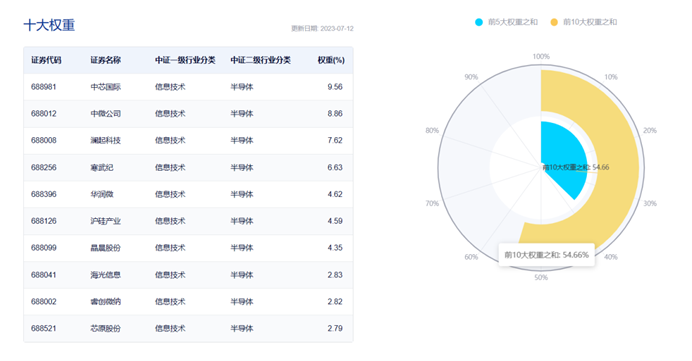Select security name 澜起科技

105,140
